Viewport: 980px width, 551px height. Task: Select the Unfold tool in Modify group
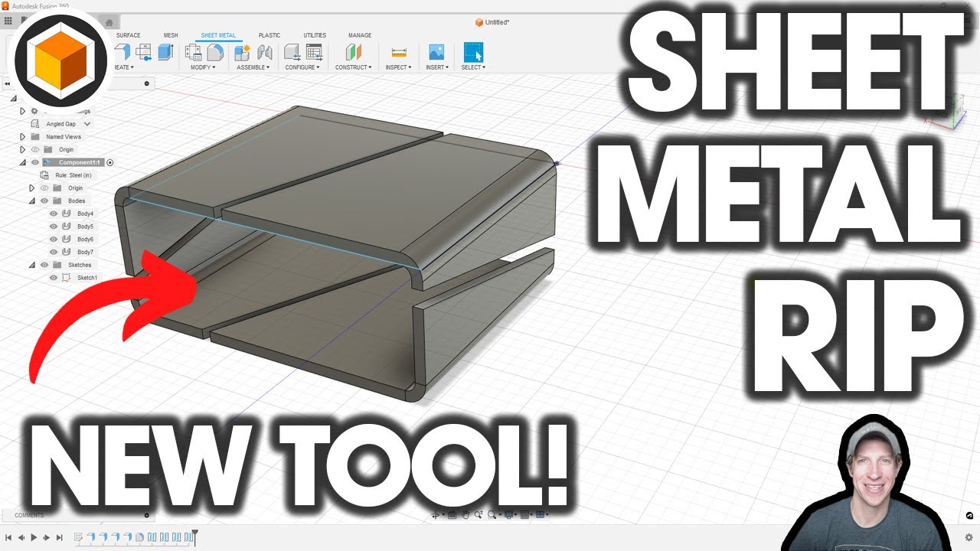click(x=215, y=52)
